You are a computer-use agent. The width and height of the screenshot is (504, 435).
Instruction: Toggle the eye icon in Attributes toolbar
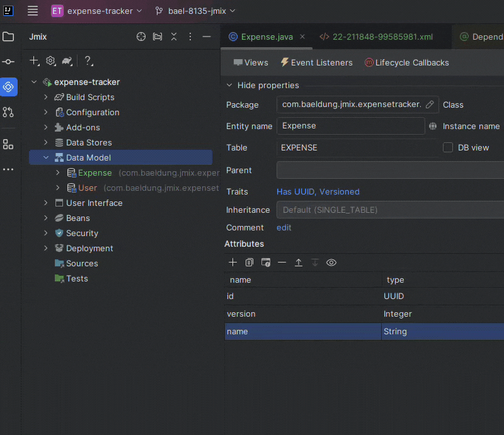pyautogui.click(x=331, y=263)
